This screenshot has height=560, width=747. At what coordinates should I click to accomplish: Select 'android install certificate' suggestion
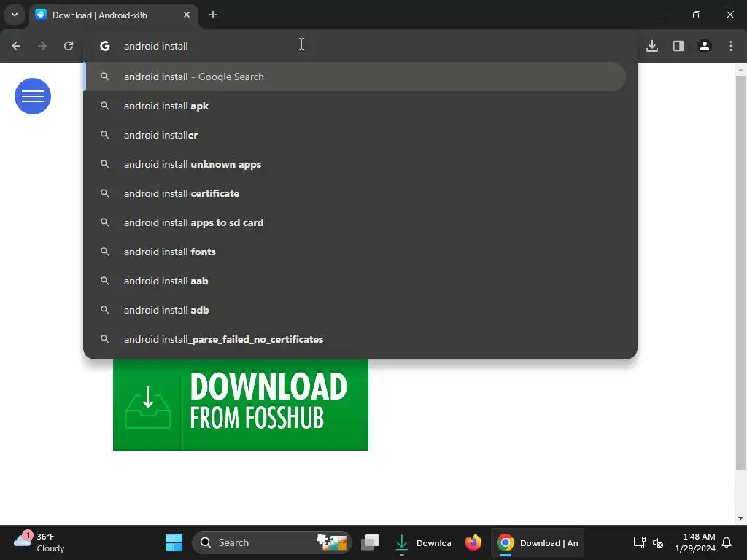pos(355,193)
